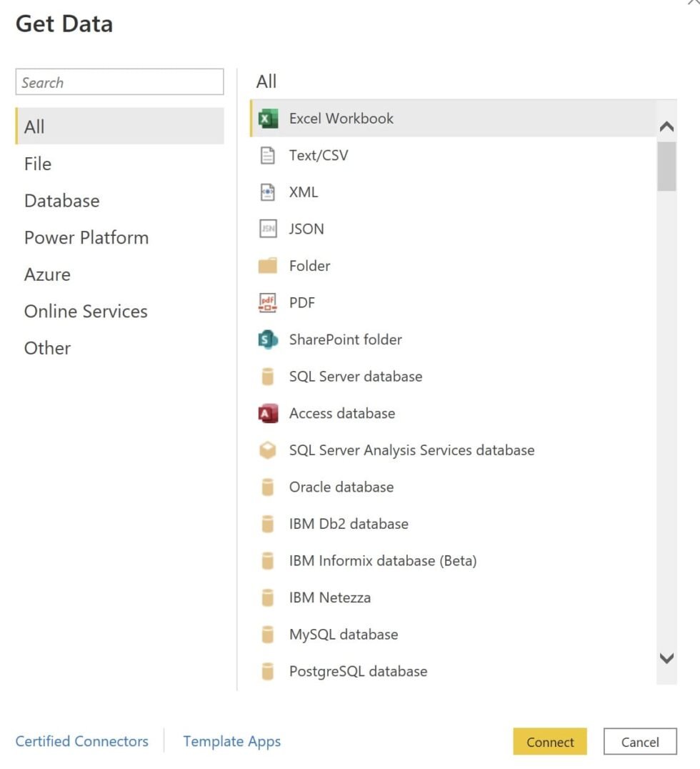Select the PDF connector icon
The height and width of the screenshot is (769, 700).
pyautogui.click(x=267, y=302)
